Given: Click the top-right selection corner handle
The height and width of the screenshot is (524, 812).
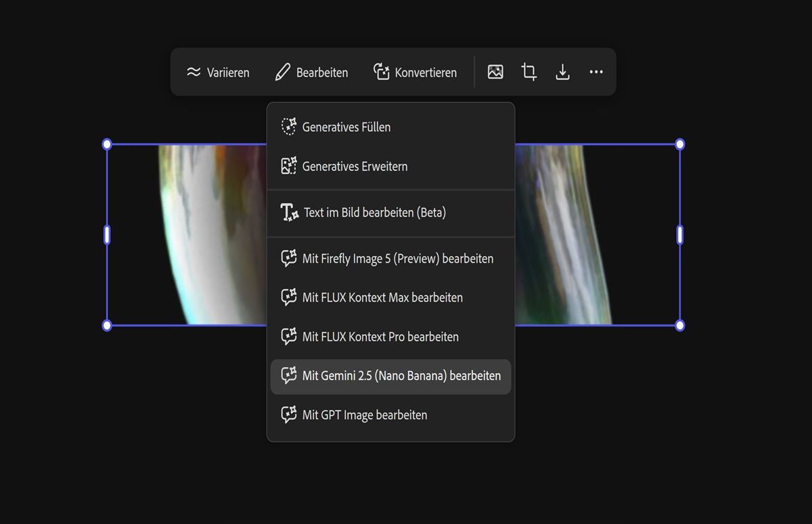Looking at the screenshot, I should (680, 144).
